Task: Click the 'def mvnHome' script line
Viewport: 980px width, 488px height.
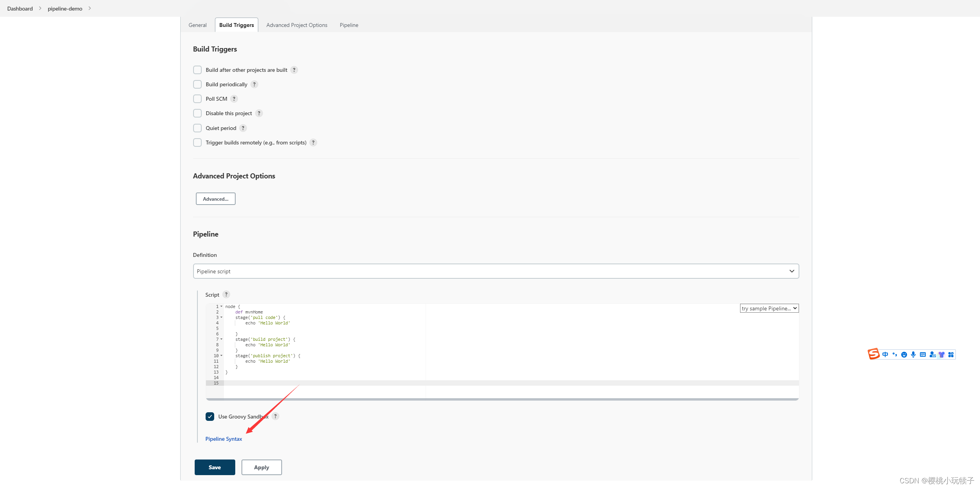Action: coord(249,312)
